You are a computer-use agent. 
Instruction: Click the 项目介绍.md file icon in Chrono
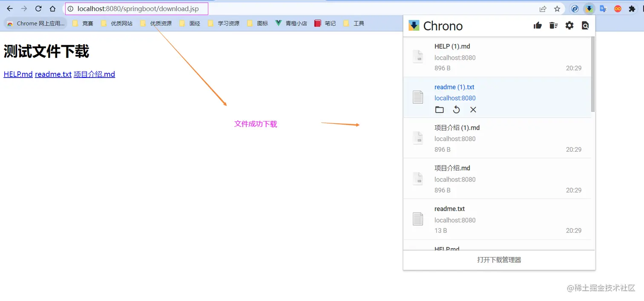pyautogui.click(x=418, y=179)
